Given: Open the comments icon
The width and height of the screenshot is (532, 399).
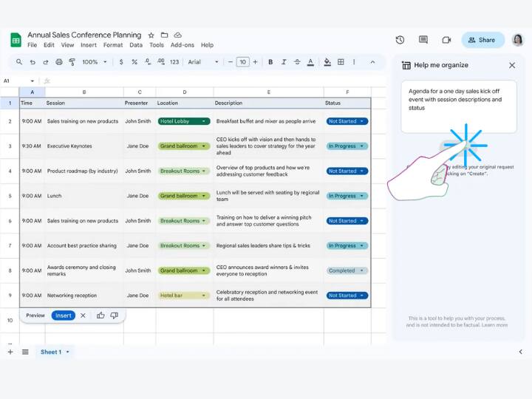Looking at the screenshot, I should tap(423, 40).
